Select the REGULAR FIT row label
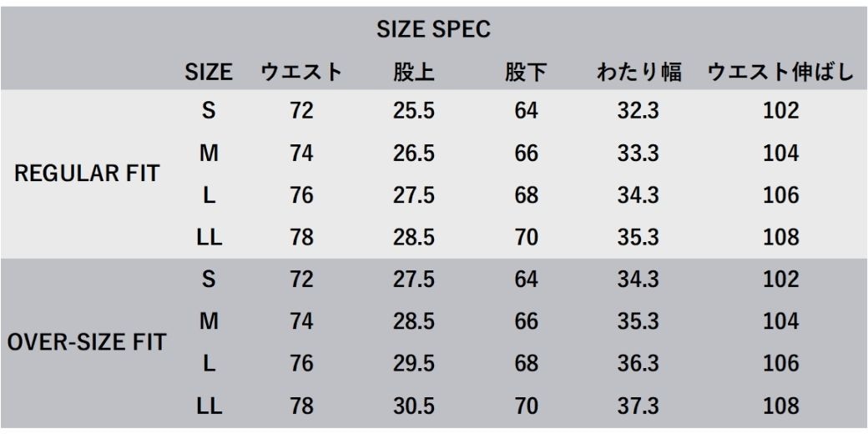This screenshot has width=868, height=434. pos(87,174)
